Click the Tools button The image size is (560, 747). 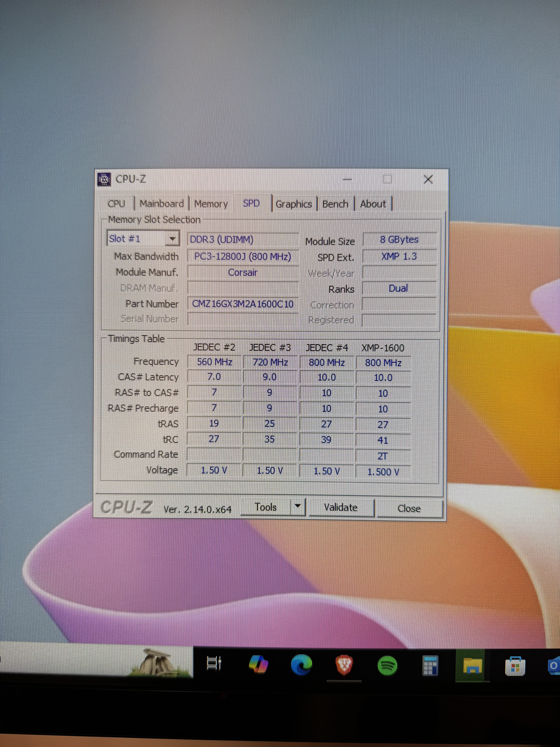(266, 507)
